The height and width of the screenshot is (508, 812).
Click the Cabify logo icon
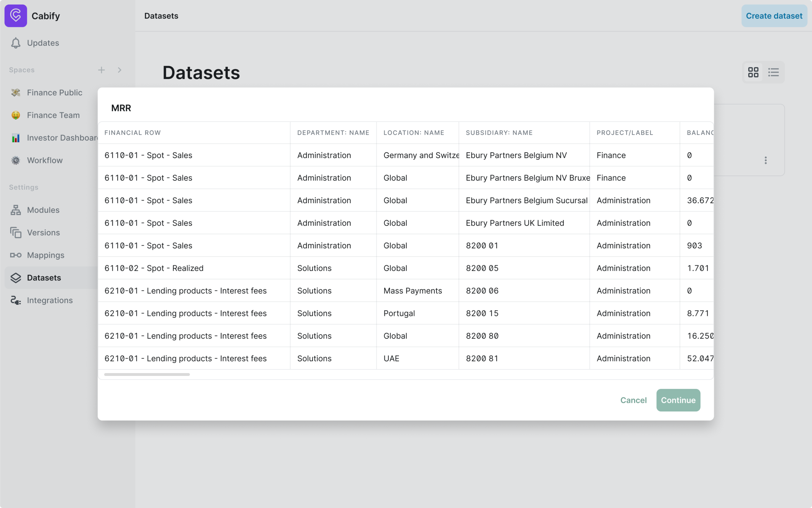[16, 16]
